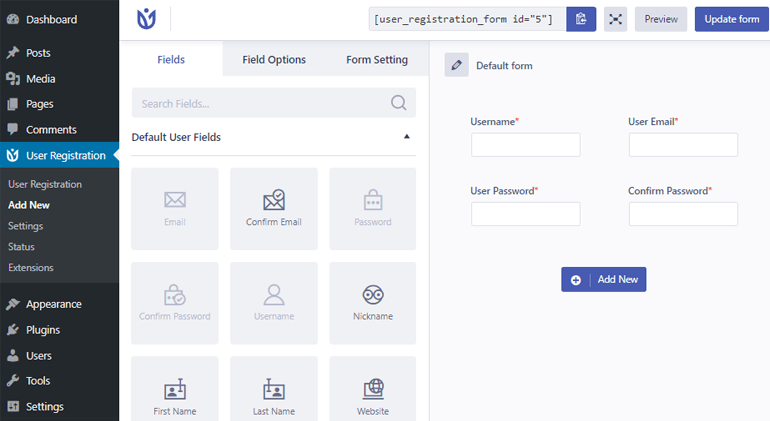Select the Username field card
The image size is (770, 421).
(274, 303)
